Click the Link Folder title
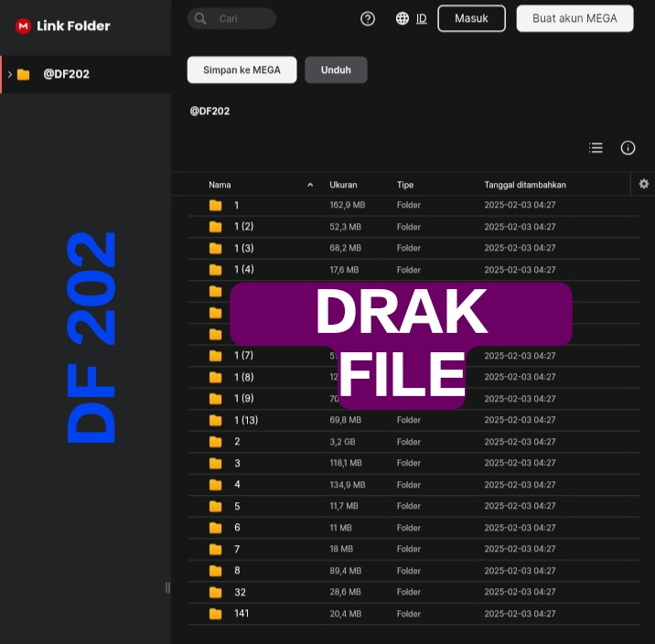Viewport: 655px width, 644px height. [73, 26]
